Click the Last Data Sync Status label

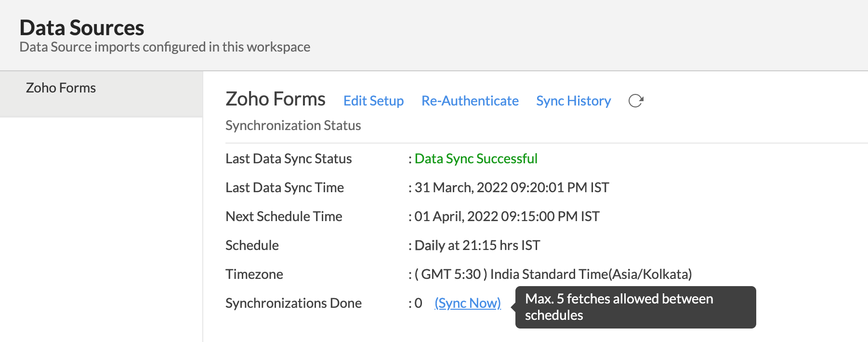(x=289, y=158)
